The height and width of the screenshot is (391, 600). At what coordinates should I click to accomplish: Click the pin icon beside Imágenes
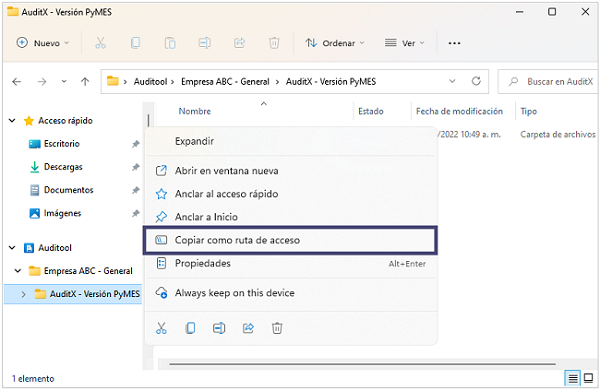click(135, 213)
